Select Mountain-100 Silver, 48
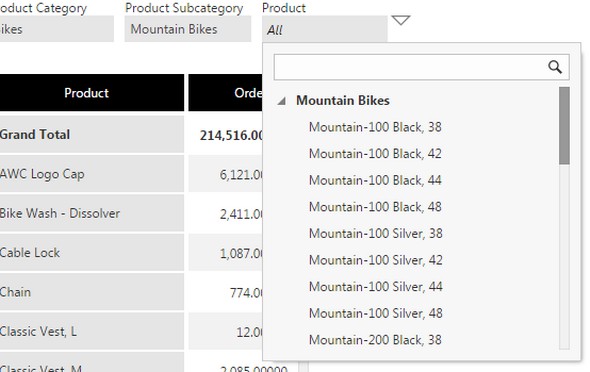 coord(376,314)
